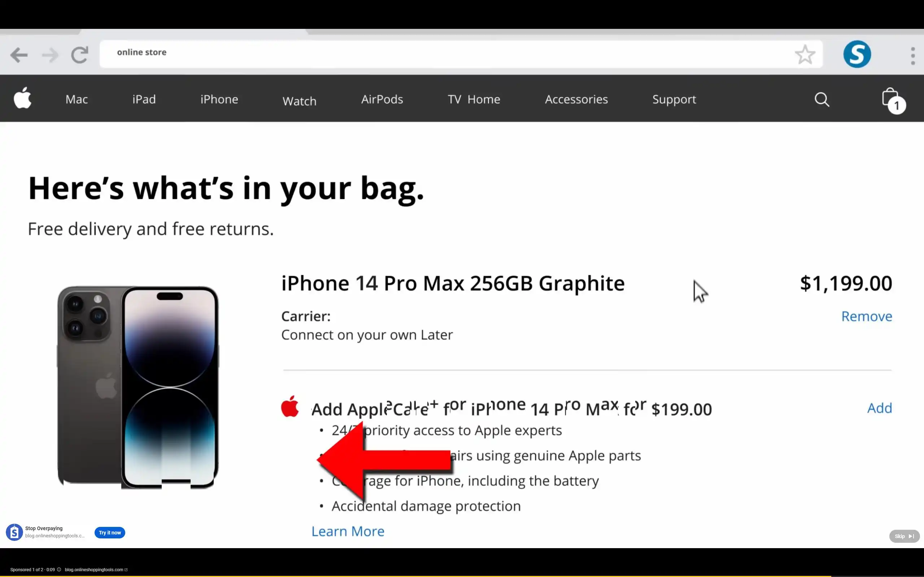Go to the Accessories section
924x577 pixels.
coord(576,99)
